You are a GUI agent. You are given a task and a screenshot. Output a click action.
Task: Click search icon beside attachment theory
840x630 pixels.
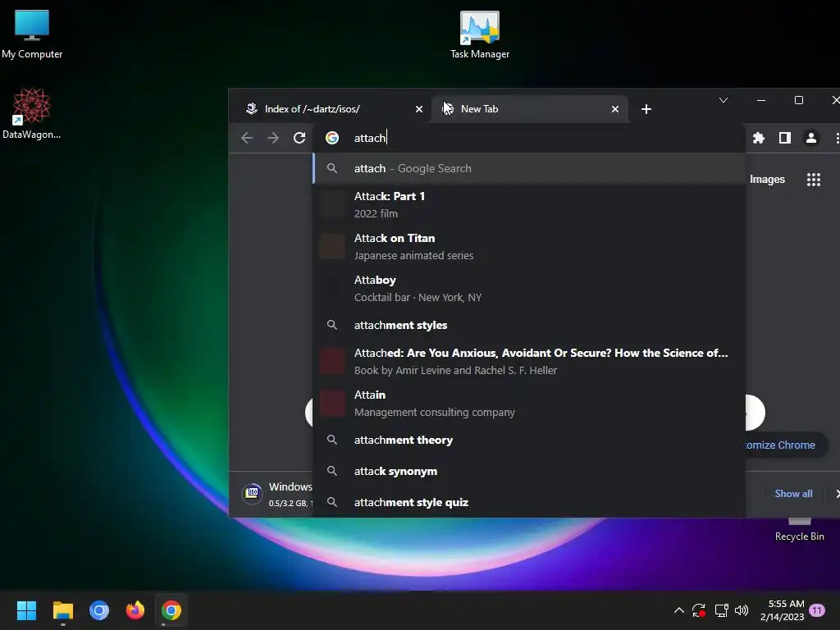pos(332,440)
